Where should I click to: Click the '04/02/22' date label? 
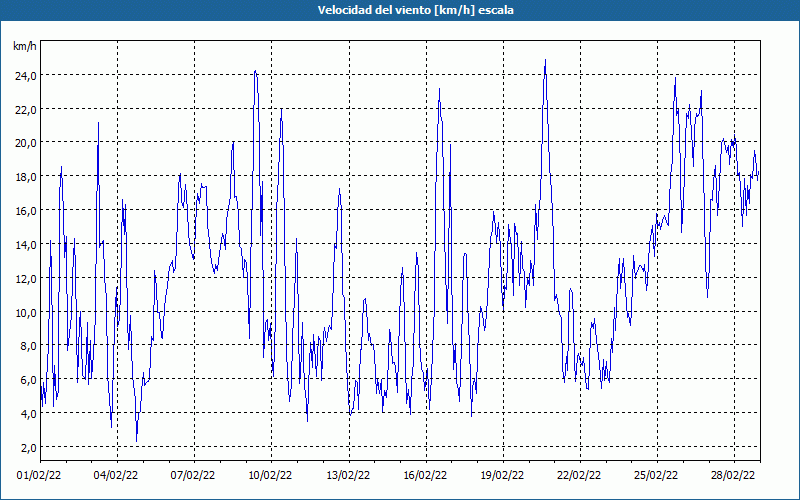point(116,475)
